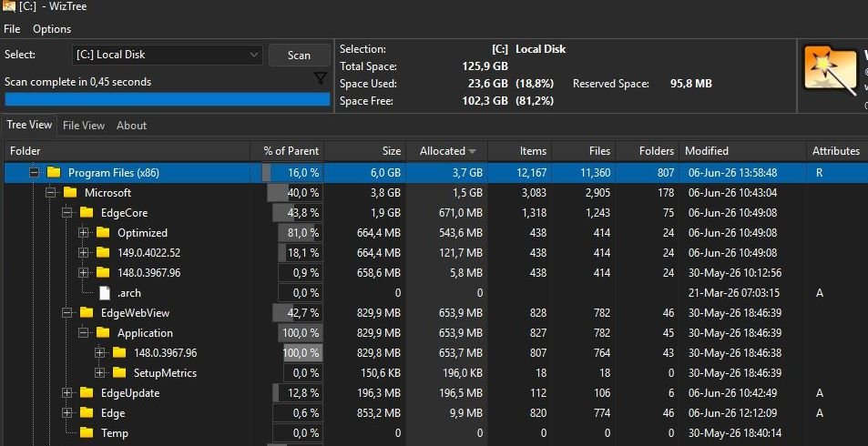Click the Program Files (x86) folder icon
This screenshot has height=446, width=868.
coord(54,173)
